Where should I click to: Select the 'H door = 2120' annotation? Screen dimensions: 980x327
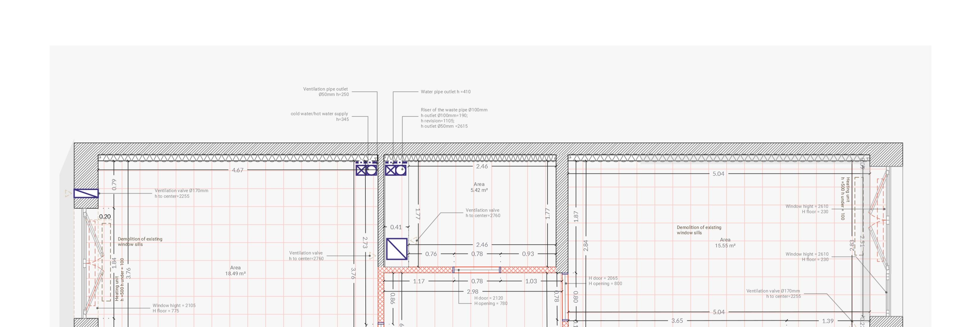click(x=488, y=298)
